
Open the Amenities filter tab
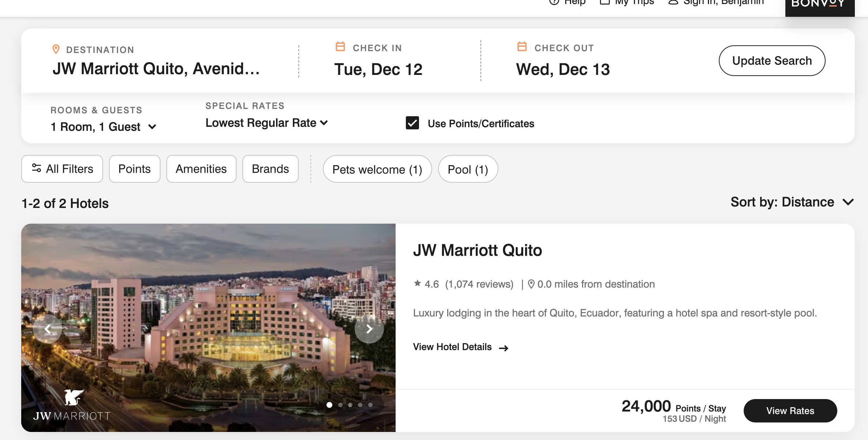pos(201,169)
